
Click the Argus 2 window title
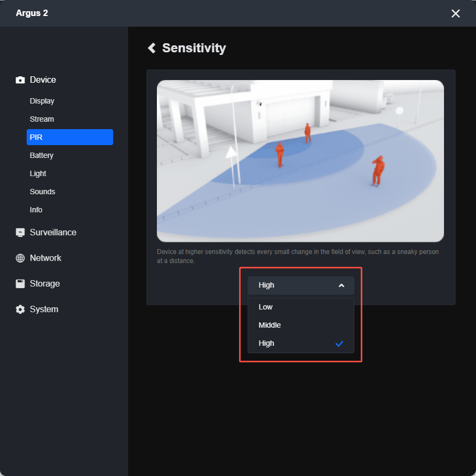click(32, 13)
